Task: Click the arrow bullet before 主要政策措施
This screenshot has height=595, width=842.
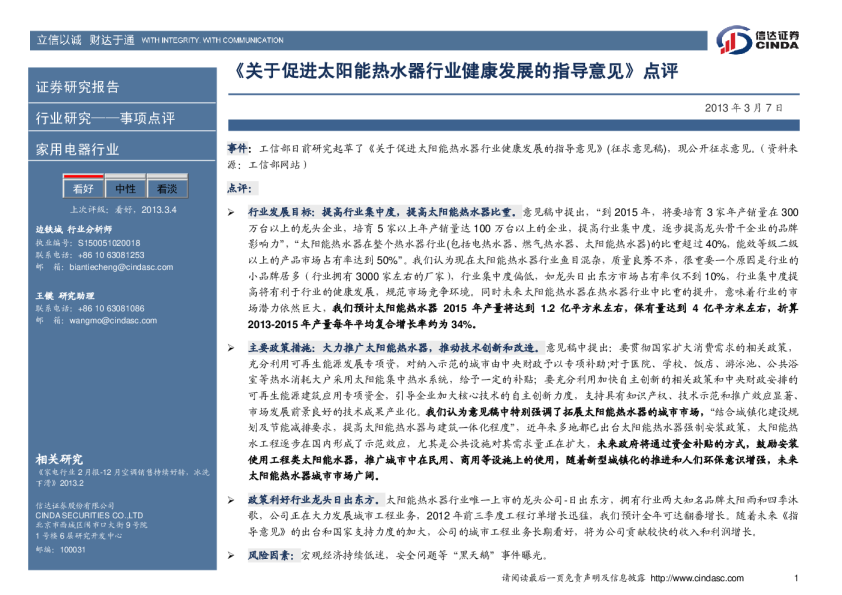Action: pos(231,348)
